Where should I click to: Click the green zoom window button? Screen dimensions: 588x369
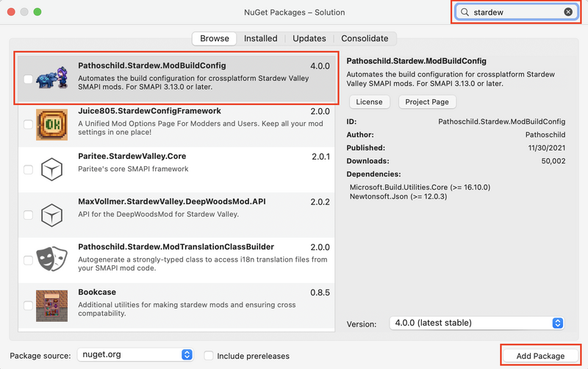tap(37, 12)
